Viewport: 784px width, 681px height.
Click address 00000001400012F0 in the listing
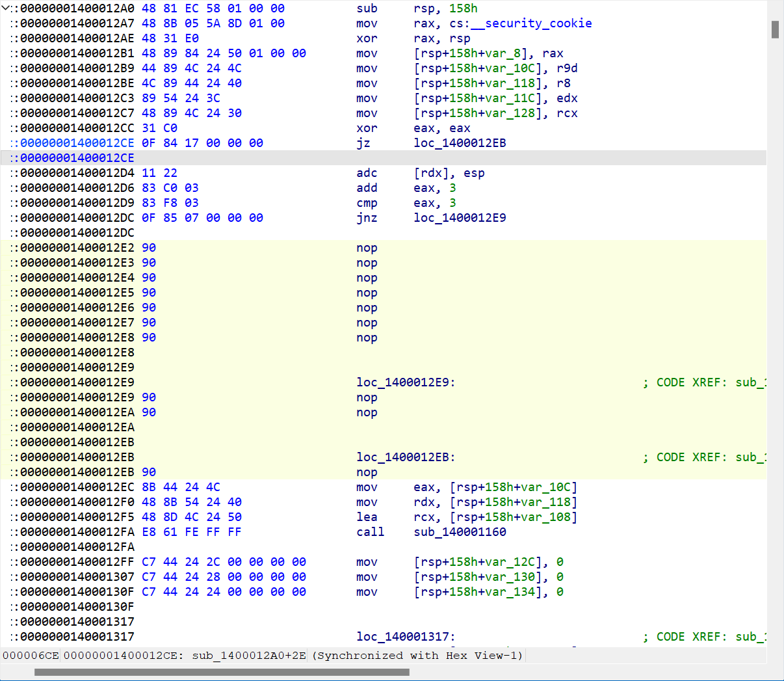pyautogui.click(x=77, y=502)
